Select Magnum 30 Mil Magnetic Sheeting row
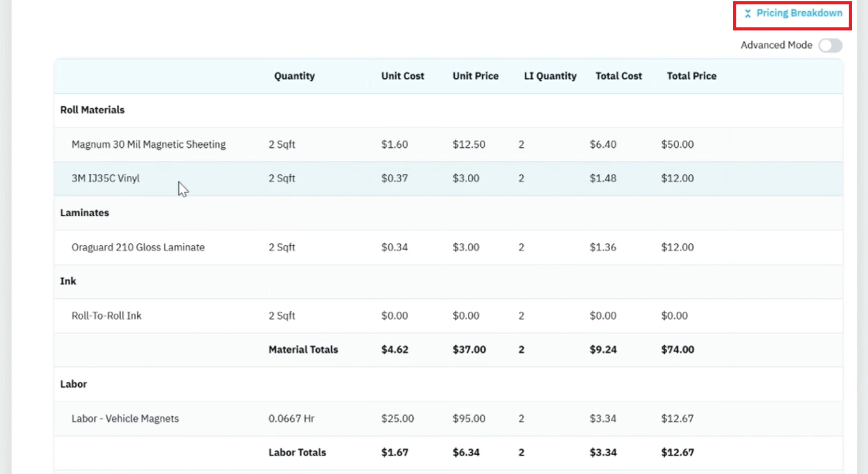 pyautogui.click(x=448, y=145)
